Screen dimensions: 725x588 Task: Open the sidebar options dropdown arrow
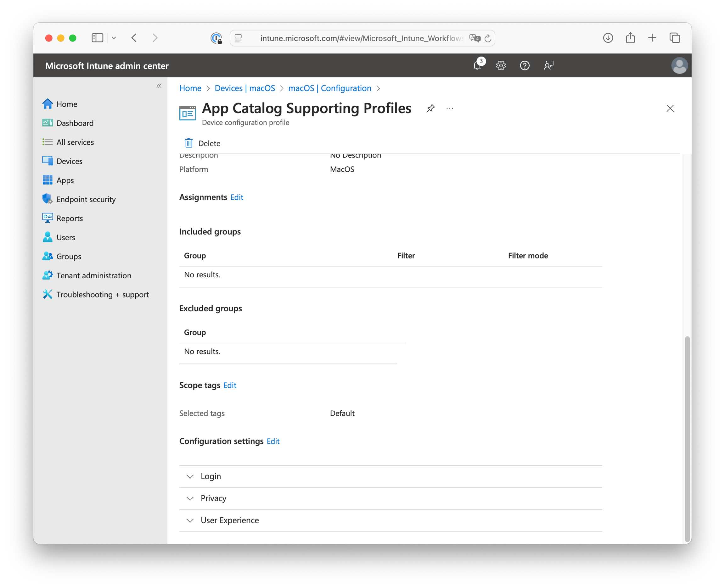click(x=114, y=38)
